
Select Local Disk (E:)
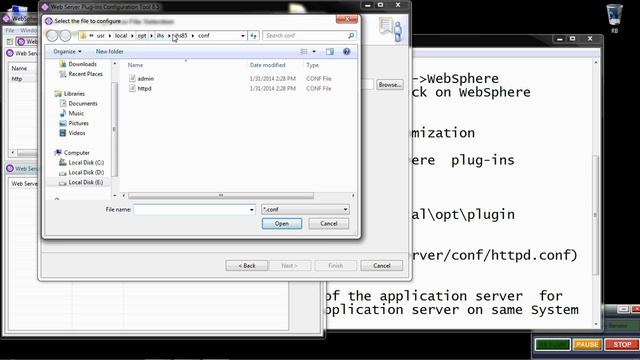[86, 182]
